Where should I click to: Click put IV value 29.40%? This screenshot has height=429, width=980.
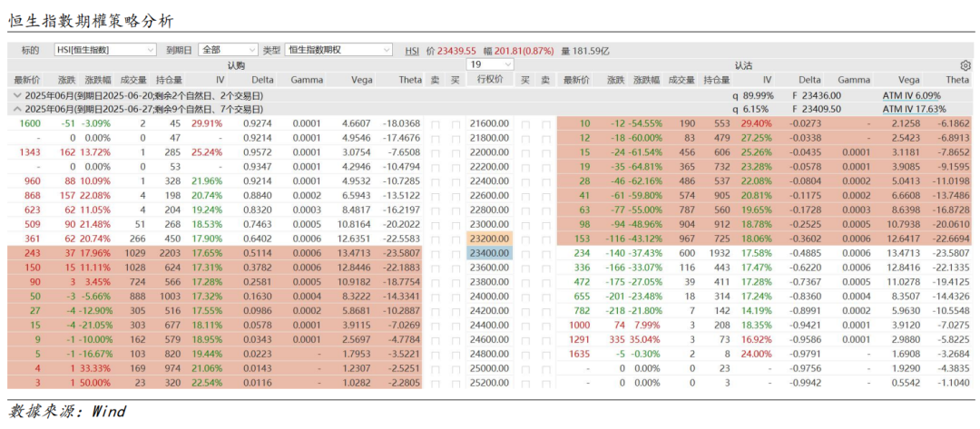(x=756, y=125)
